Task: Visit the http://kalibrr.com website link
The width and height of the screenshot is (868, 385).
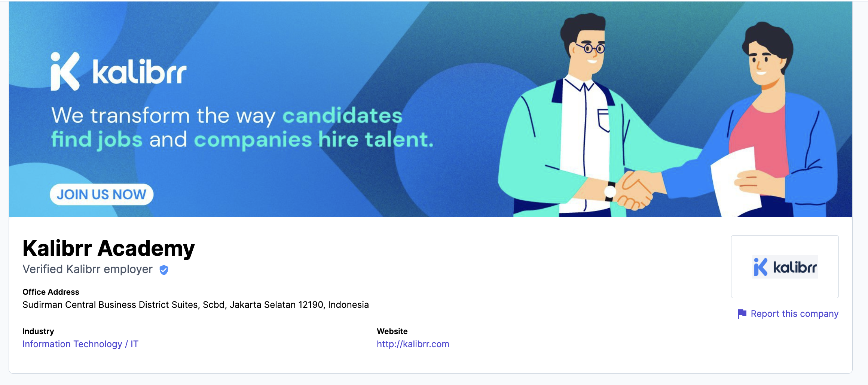Action: point(413,344)
